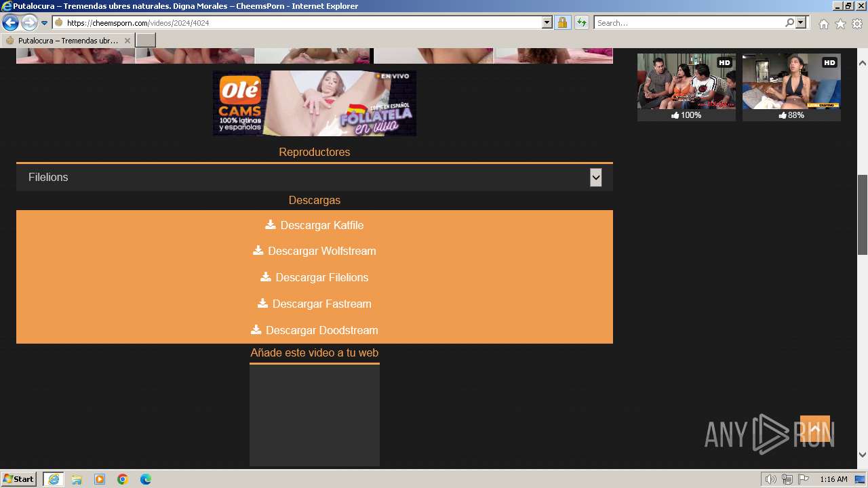This screenshot has width=868, height=488.
Task: Launch Chrome from the taskbar
Action: coord(123,479)
